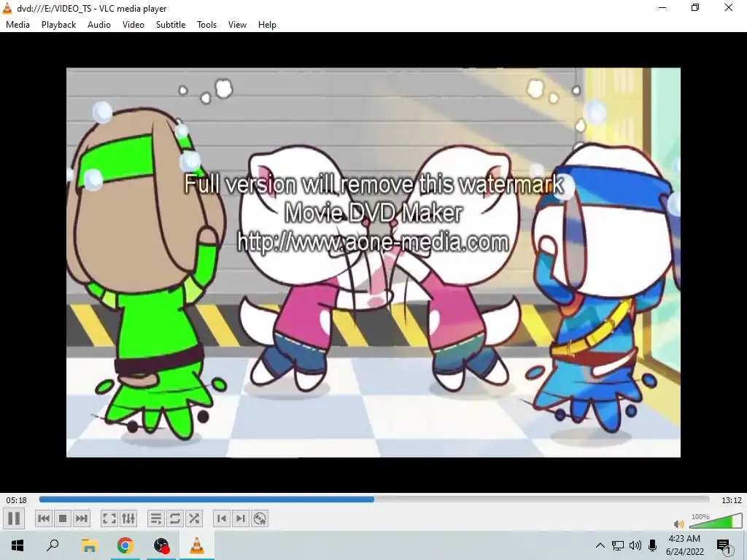The width and height of the screenshot is (747, 560).
Task: Open the Tools menu
Action: (x=206, y=25)
